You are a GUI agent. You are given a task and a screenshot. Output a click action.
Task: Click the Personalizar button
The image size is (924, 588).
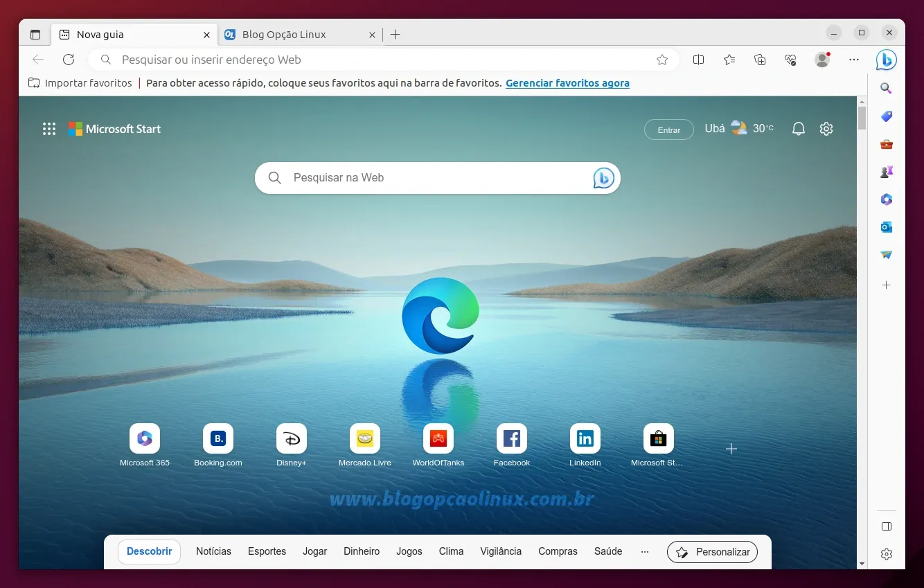click(x=712, y=552)
